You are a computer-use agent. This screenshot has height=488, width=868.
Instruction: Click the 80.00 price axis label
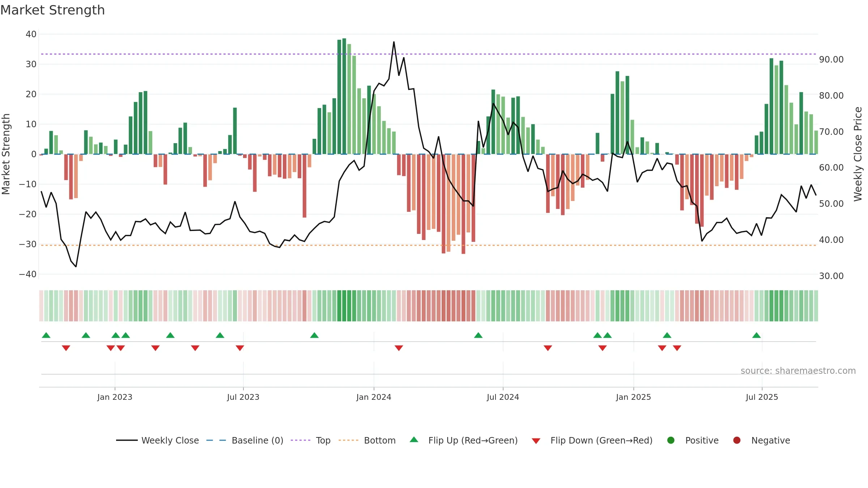click(831, 95)
